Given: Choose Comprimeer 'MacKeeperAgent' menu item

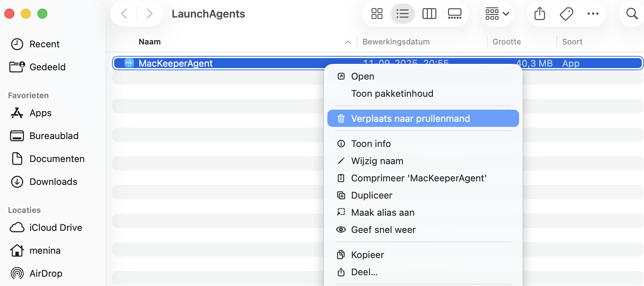Looking at the screenshot, I should 423,178.
